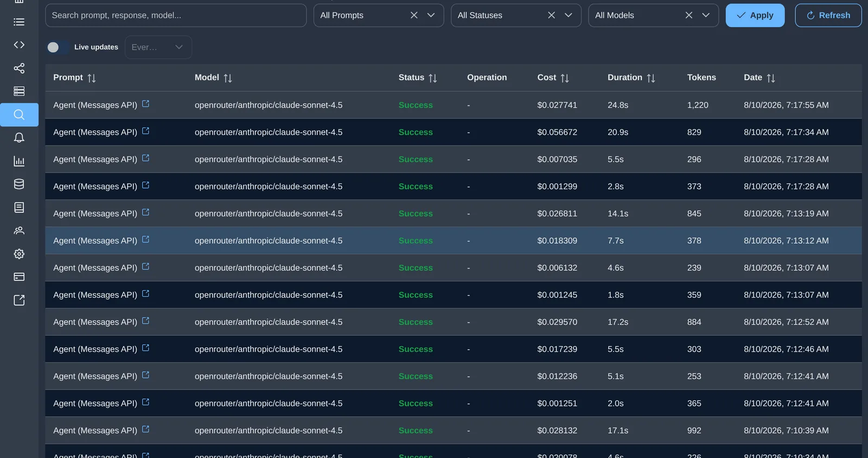Screen dimensions: 868x458
Task: Sort table by Model column
Action: pos(228,78)
